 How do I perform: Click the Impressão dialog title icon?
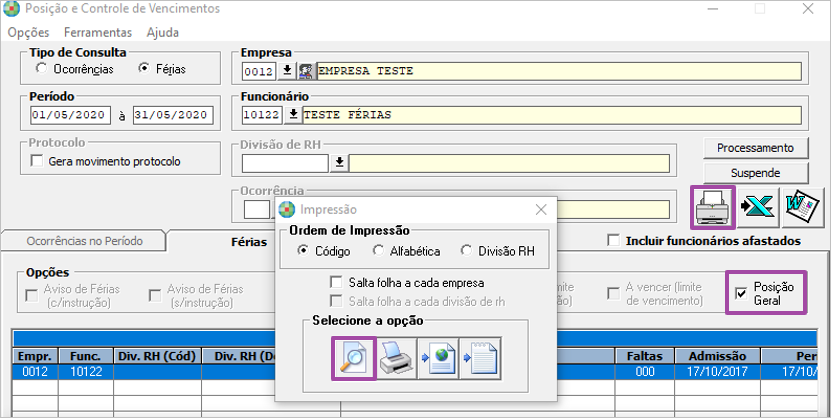click(287, 210)
